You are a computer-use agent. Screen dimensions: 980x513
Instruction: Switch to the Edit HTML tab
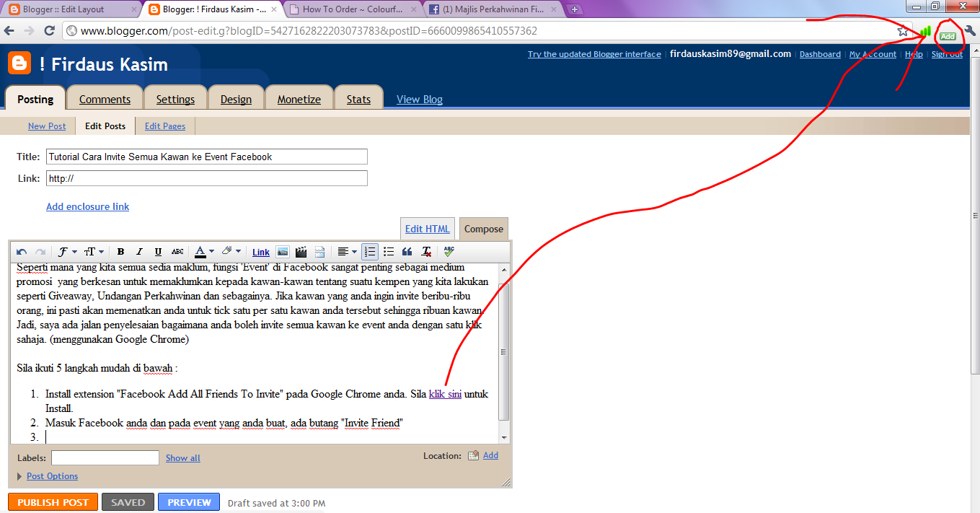pyautogui.click(x=428, y=229)
